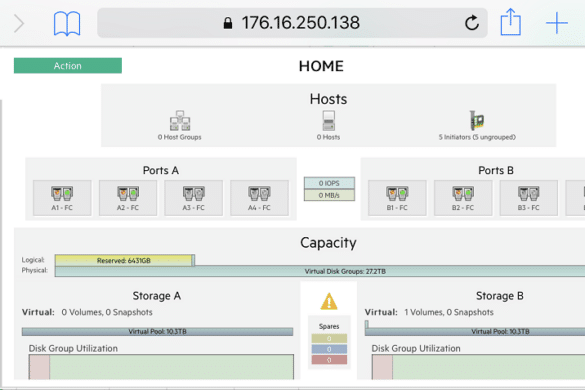Tap the forward navigation chevron
Image resolution: width=585 pixels, height=390 pixels.
point(19,24)
